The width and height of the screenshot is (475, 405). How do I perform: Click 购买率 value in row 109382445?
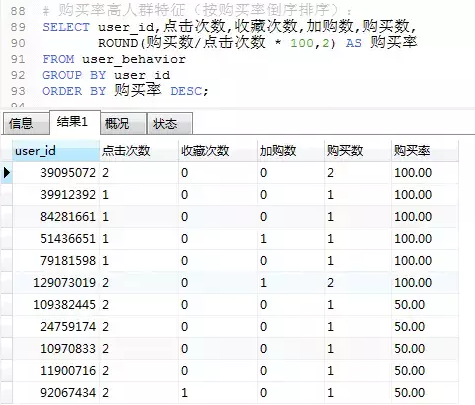425,305
